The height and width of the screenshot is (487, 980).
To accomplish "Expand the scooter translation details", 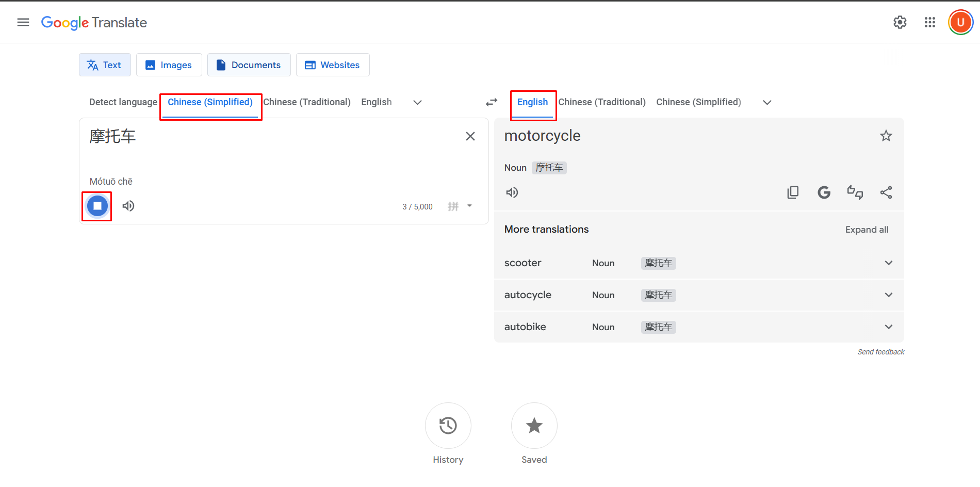I will (x=888, y=263).
